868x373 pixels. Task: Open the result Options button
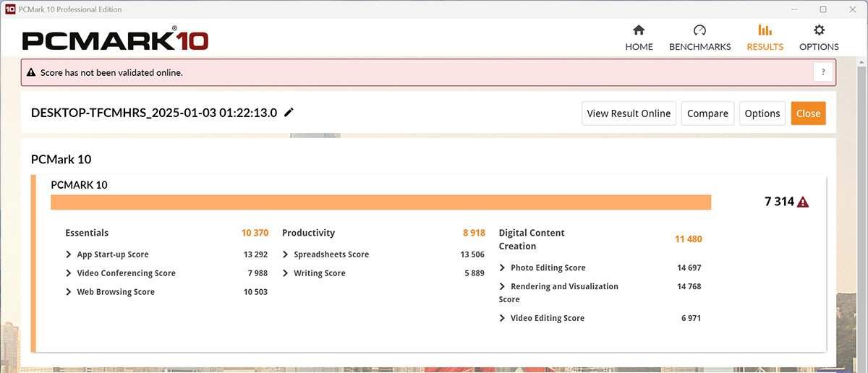[762, 113]
